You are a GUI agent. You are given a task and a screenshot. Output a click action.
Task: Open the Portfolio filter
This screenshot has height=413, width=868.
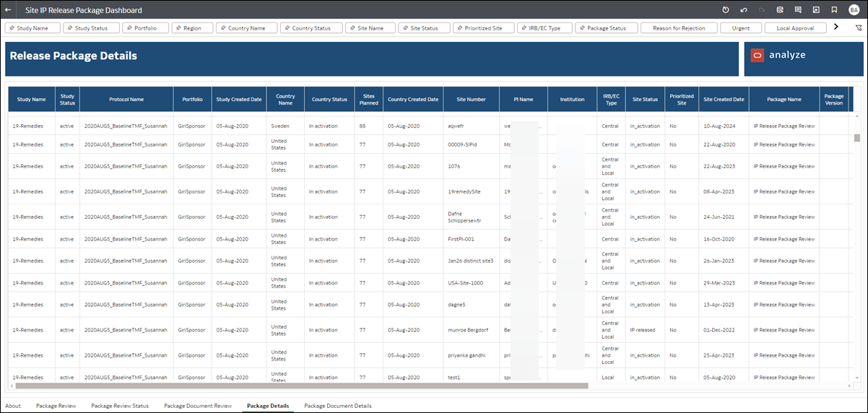click(x=146, y=28)
